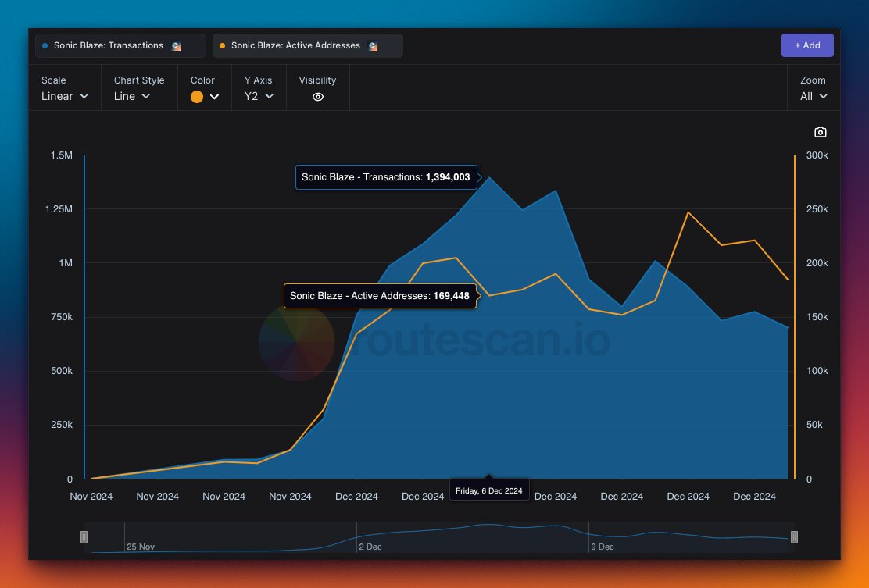The width and height of the screenshot is (869, 588).
Task: Open the Zoom All dropdown
Action: pyautogui.click(x=814, y=96)
